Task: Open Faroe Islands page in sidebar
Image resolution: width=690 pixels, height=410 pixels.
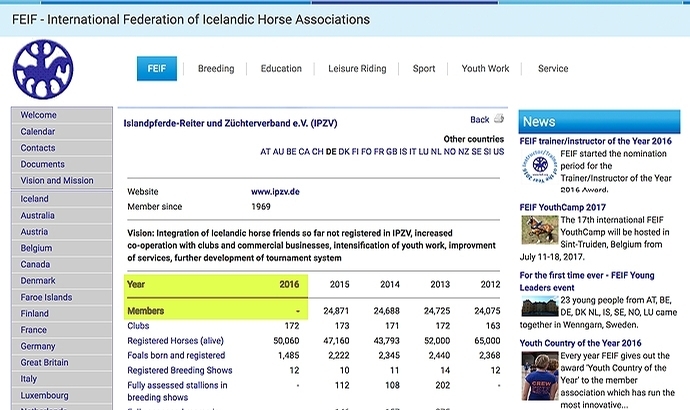Action: 62,297
